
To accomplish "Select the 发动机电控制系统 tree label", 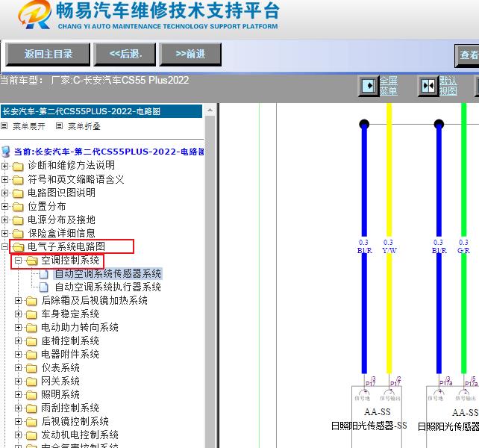I will pyautogui.click(x=80, y=435).
